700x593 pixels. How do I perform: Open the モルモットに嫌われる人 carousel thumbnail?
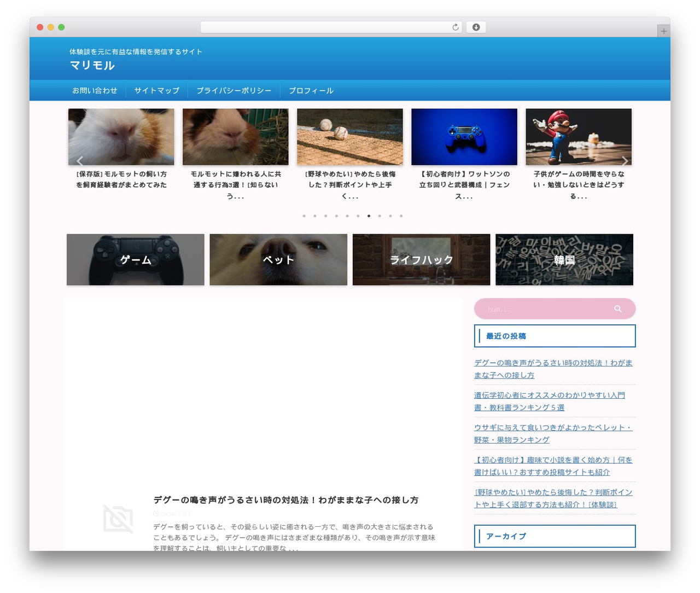click(x=236, y=137)
